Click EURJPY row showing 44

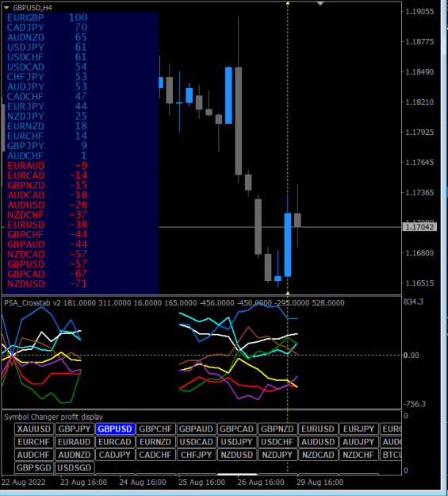point(47,106)
